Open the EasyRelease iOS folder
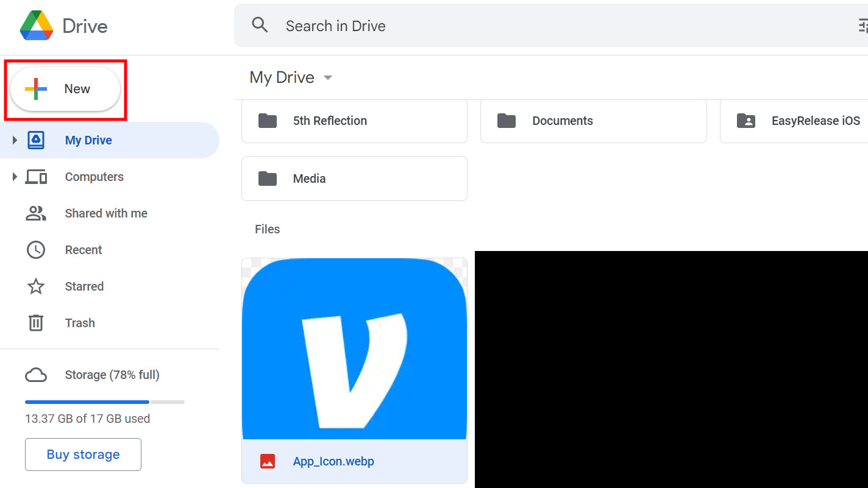Viewport: 868px width, 488px height. click(x=794, y=121)
